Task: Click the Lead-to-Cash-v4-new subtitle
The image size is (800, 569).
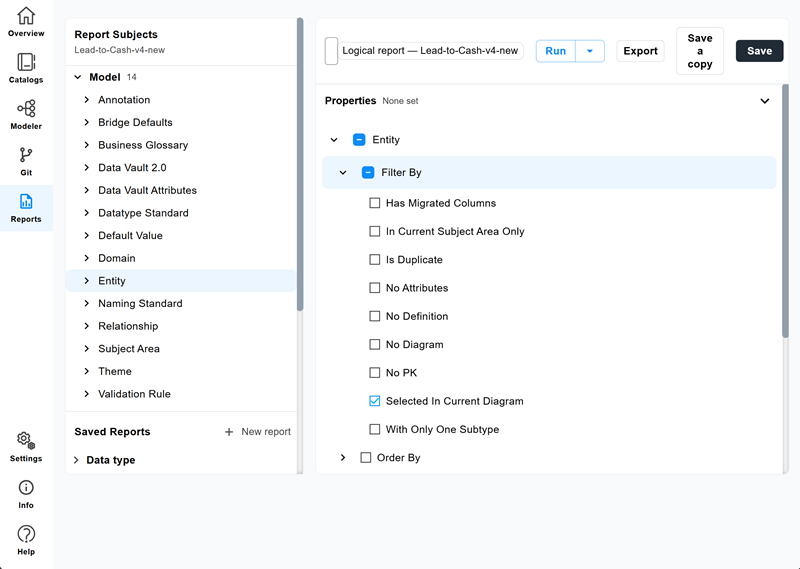Action: click(119, 50)
